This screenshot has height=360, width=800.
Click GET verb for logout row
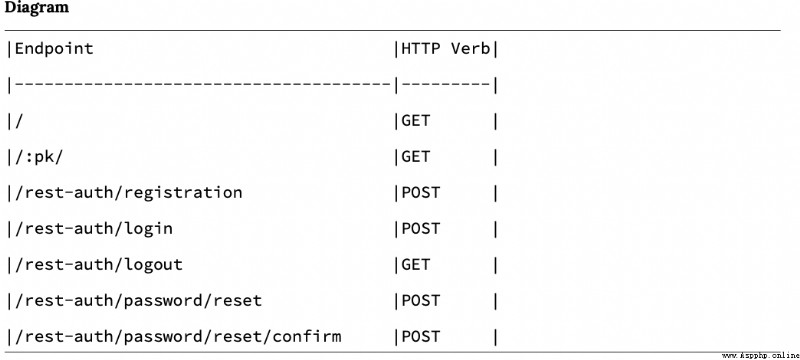click(416, 265)
